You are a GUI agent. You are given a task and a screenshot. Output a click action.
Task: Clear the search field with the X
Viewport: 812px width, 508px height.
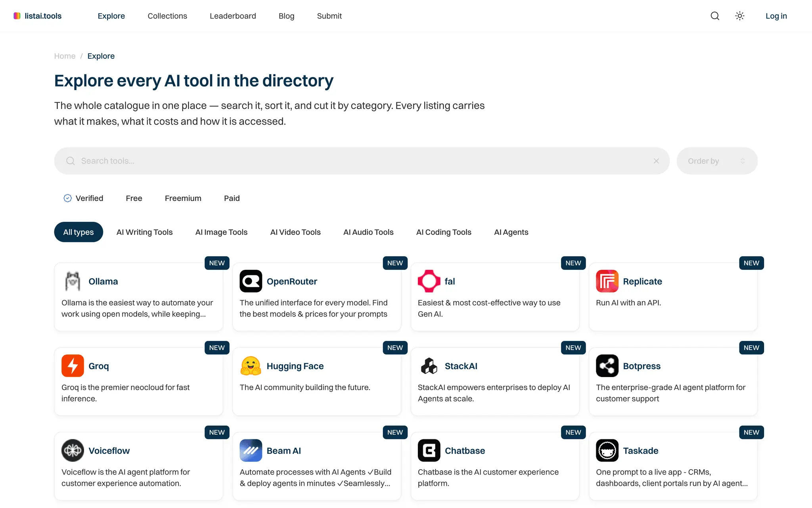click(656, 161)
